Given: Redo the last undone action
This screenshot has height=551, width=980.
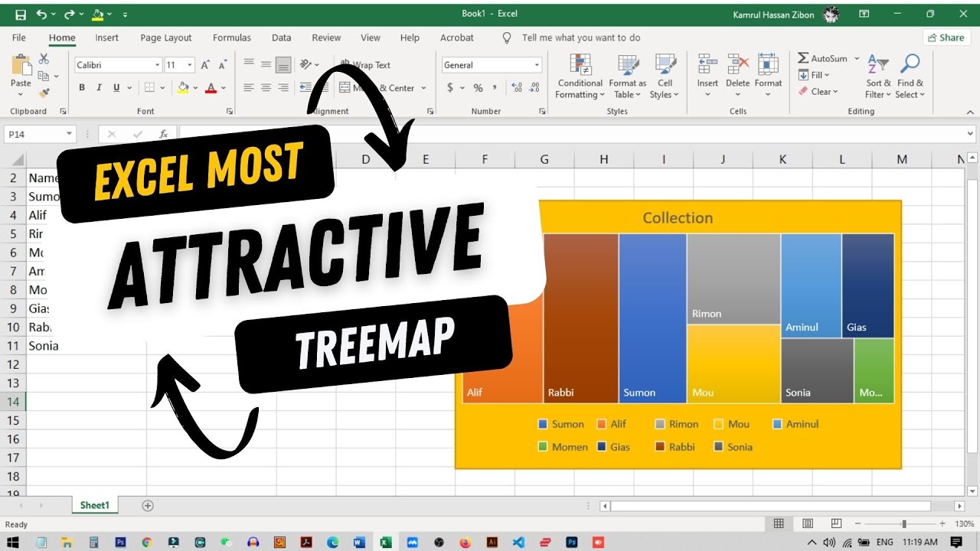Looking at the screenshot, I should tap(69, 14).
